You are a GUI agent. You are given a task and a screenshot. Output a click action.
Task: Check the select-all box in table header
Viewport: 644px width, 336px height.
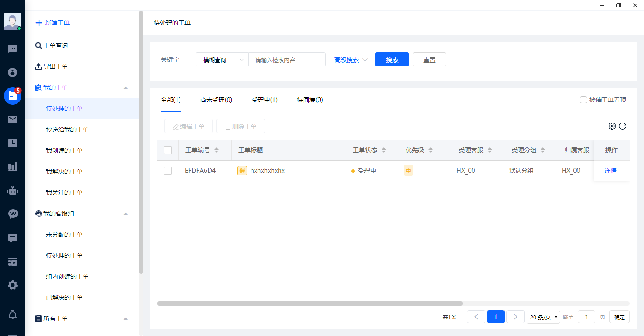[x=168, y=150]
